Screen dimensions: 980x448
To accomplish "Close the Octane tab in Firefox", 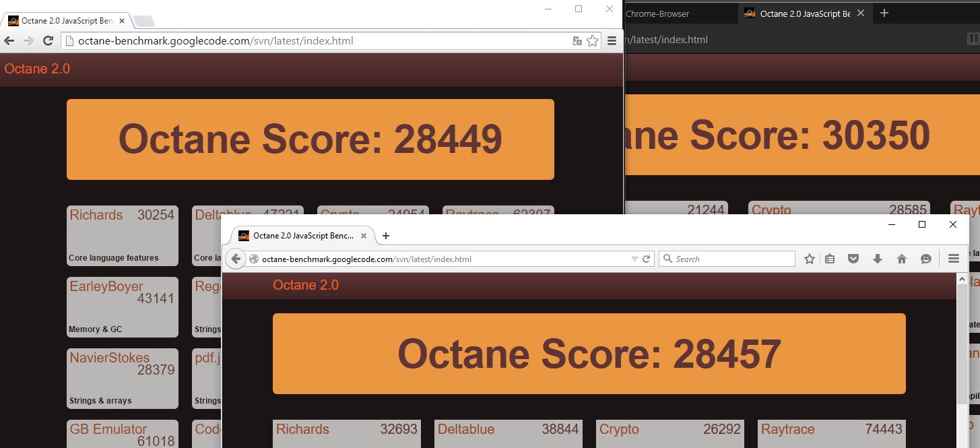I will tap(364, 236).
